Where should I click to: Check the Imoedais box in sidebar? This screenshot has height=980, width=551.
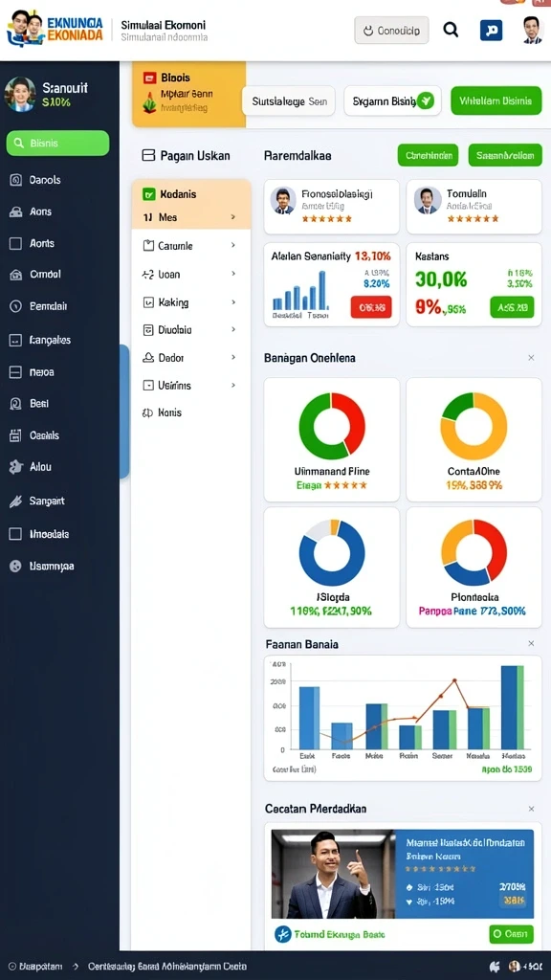click(15, 534)
